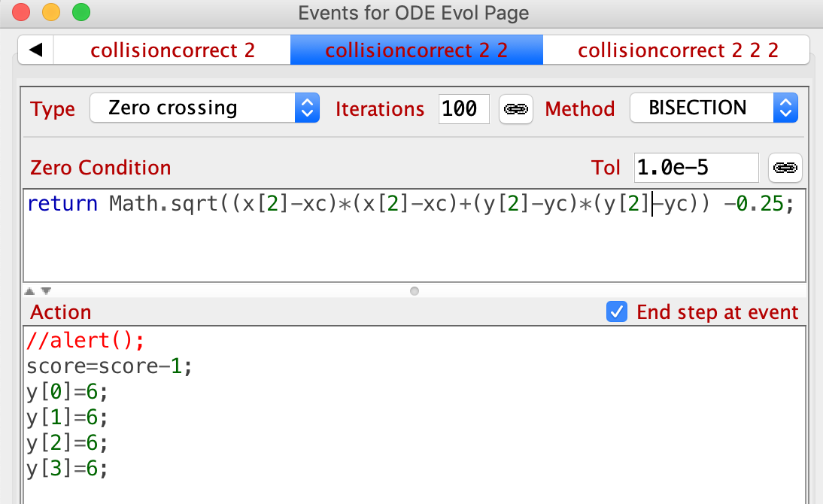The width and height of the screenshot is (823, 504).
Task: Open the Method BISECTION dropdown
Action: (712, 108)
